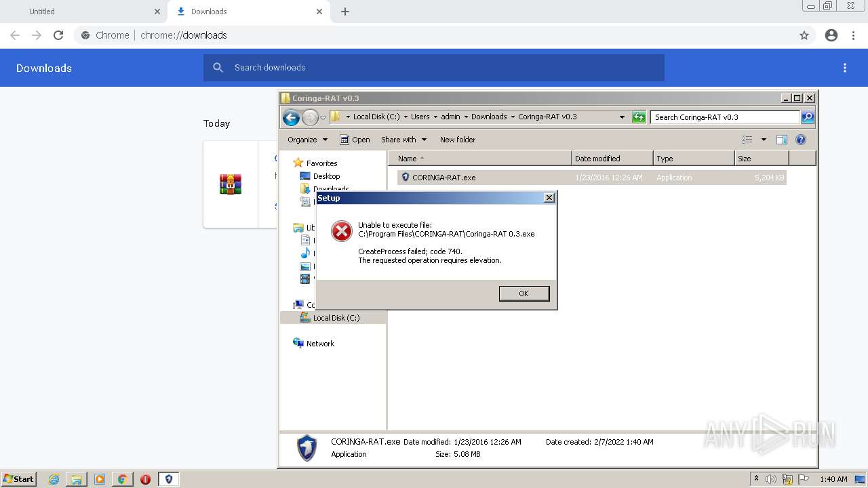
Task: Focus the Search Coringa-RAT v0.3 field
Action: pyautogui.click(x=725, y=117)
